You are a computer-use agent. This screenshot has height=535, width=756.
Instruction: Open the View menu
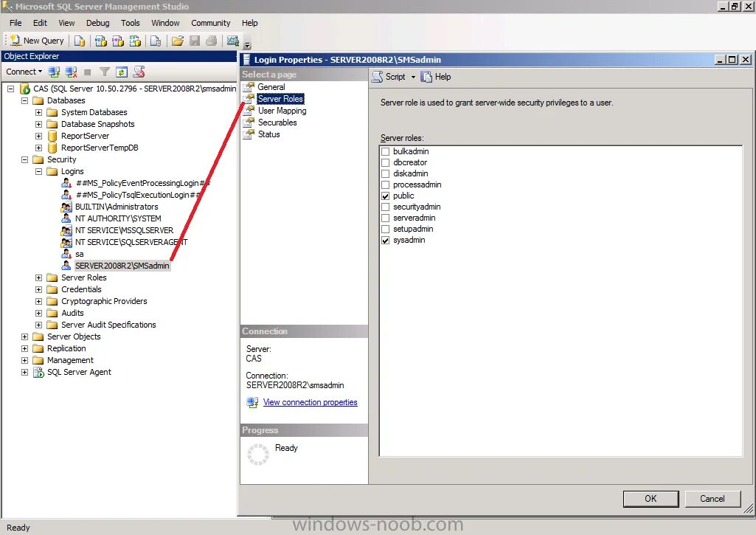(x=66, y=23)
